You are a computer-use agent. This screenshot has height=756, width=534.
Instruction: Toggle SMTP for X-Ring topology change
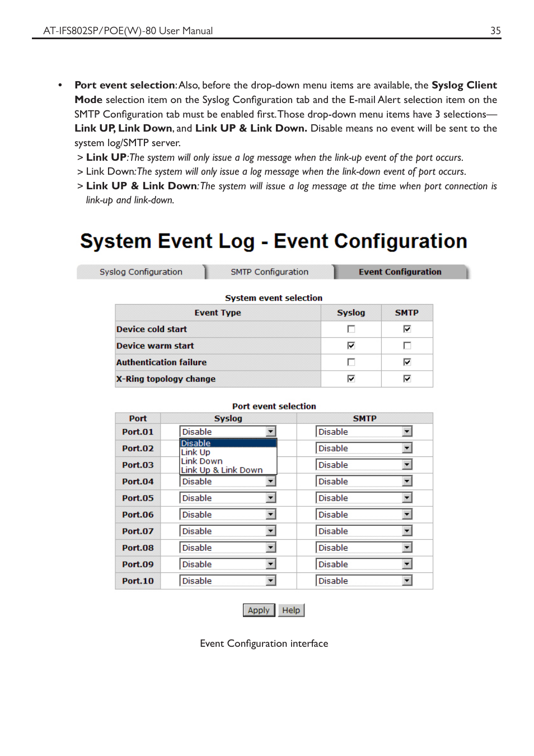point(407,379)
